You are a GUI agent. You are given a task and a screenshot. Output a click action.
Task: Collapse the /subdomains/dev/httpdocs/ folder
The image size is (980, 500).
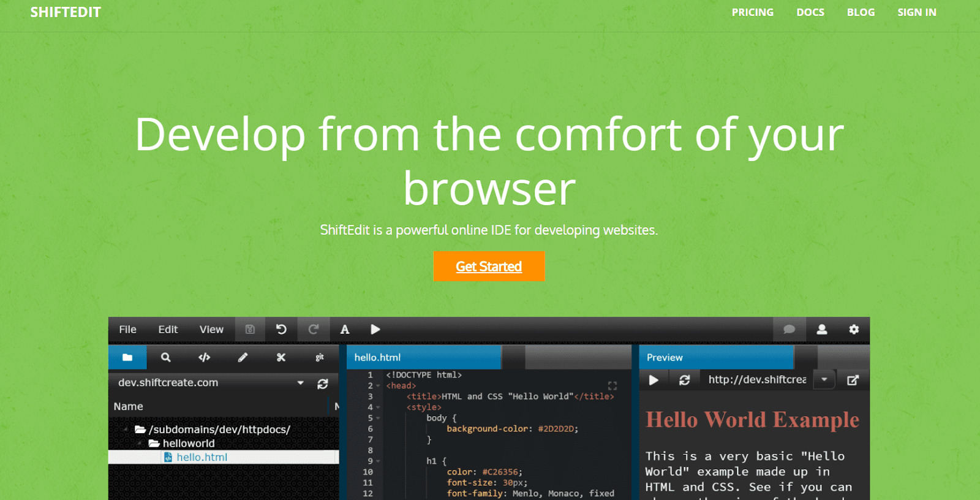pyautogui.click(x=126, y=430)
